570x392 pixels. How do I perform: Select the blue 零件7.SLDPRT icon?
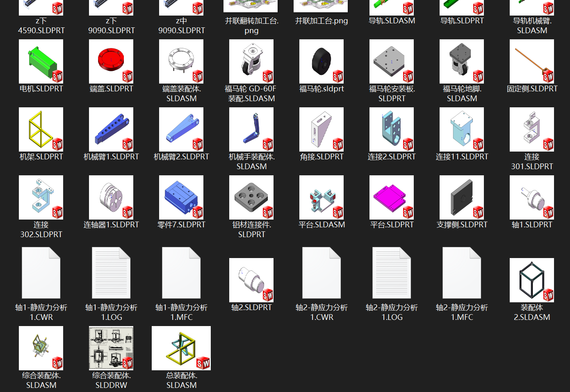tap(181, 197)
